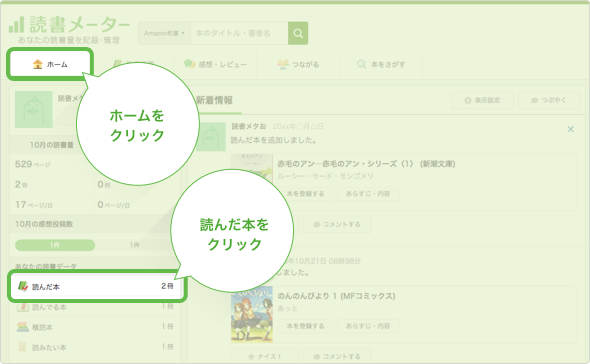Click the user profile avatar in sidebar
Image resolution: width=590 pixels, height=364 pixels.
34,109
